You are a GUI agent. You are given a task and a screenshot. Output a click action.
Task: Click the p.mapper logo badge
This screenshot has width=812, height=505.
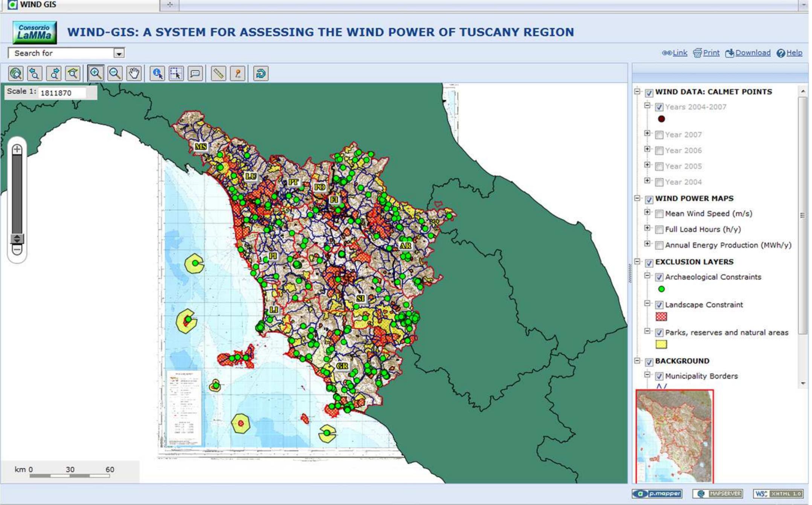point(657,493)
